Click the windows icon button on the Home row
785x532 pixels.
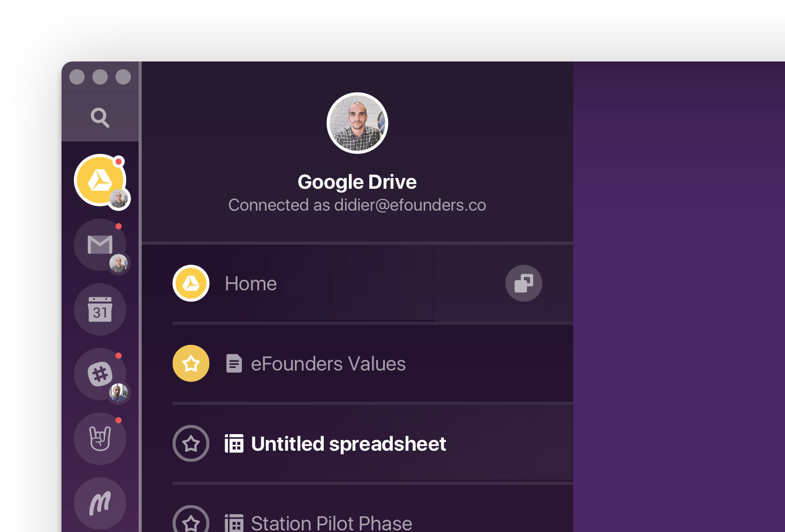tap(524, 283)
